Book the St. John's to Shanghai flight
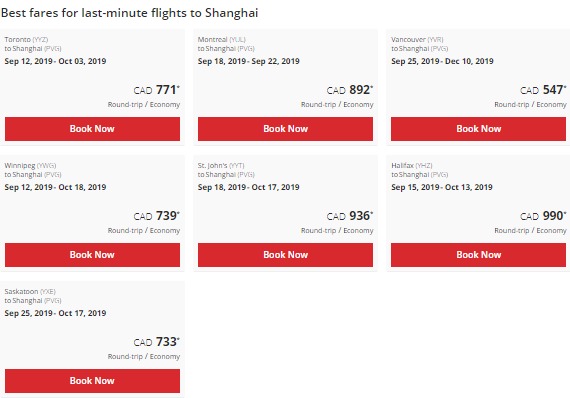The width and height of the screenshot is (570, 398). click(285, 255)
